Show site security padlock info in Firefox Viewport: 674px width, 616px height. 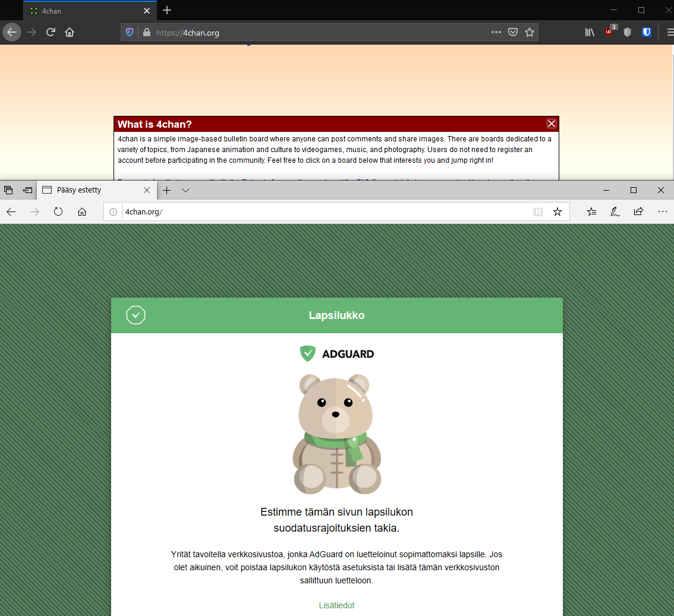point(147,32)
